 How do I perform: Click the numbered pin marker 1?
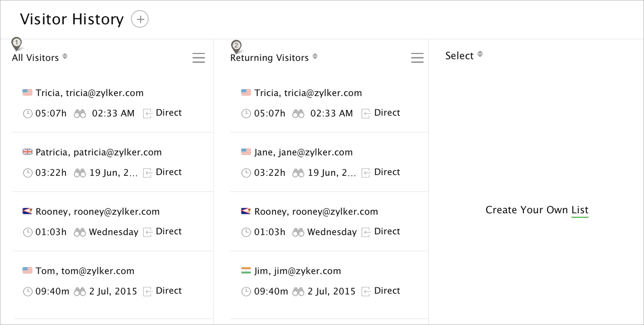point(16,43)
